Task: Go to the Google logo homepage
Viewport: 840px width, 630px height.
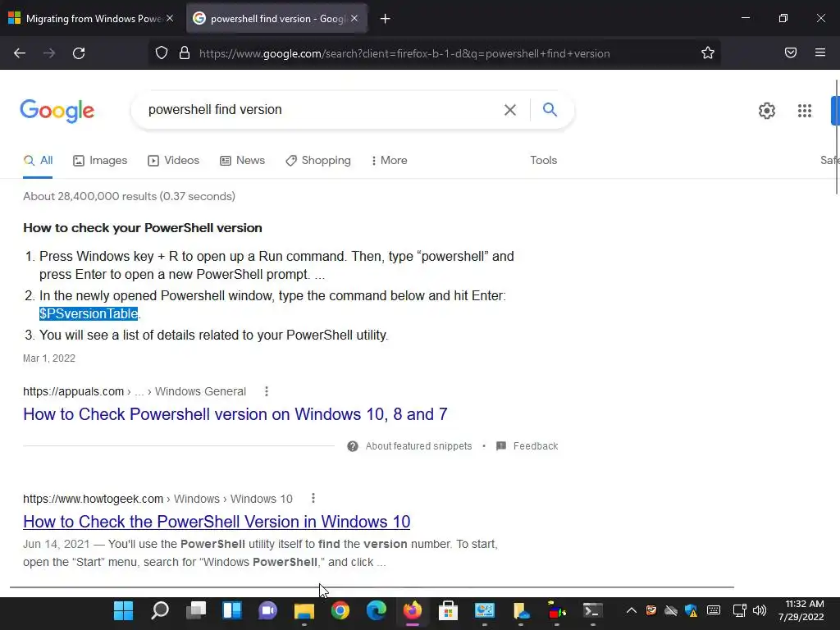Action: pos(57,111)
